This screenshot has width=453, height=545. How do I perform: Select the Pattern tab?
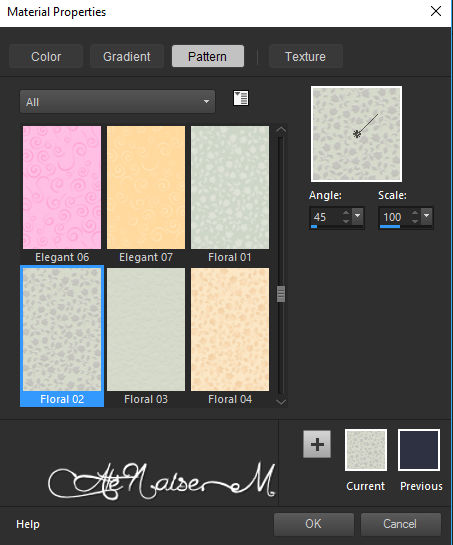208,56
